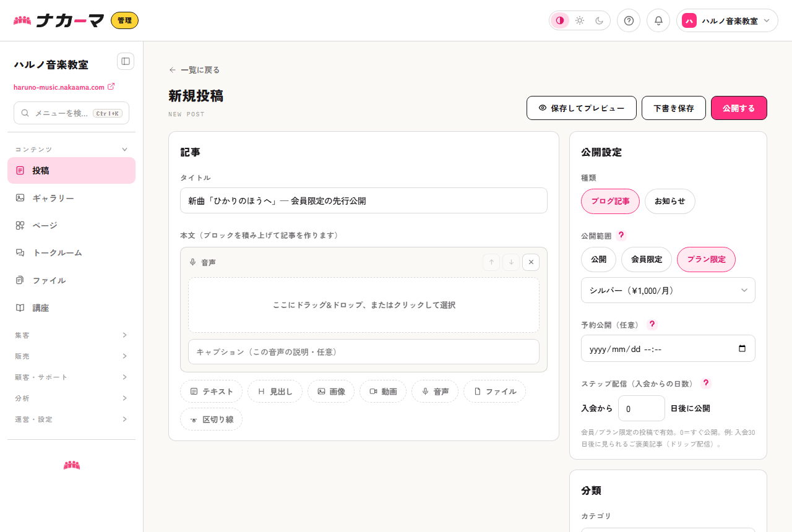Open ファイル in the sidebar
This screenshot has width=792, height=532.
(x=71, y=280)
